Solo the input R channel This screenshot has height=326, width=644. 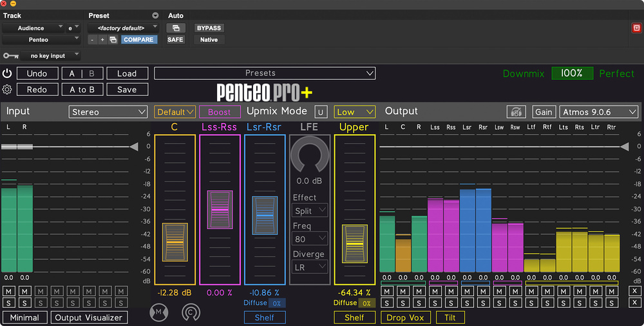click(x=24, y=303)
